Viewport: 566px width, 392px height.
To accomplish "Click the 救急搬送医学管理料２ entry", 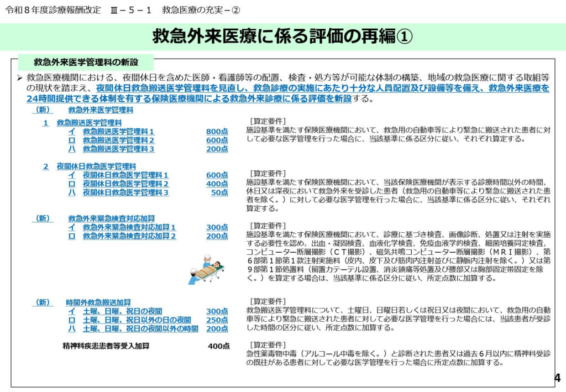I will pyautogui.click(x=118, y=140).
